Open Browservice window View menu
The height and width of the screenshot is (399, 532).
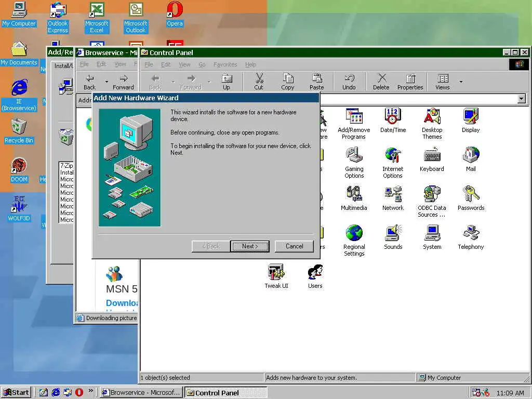click(x=120, y=64)
